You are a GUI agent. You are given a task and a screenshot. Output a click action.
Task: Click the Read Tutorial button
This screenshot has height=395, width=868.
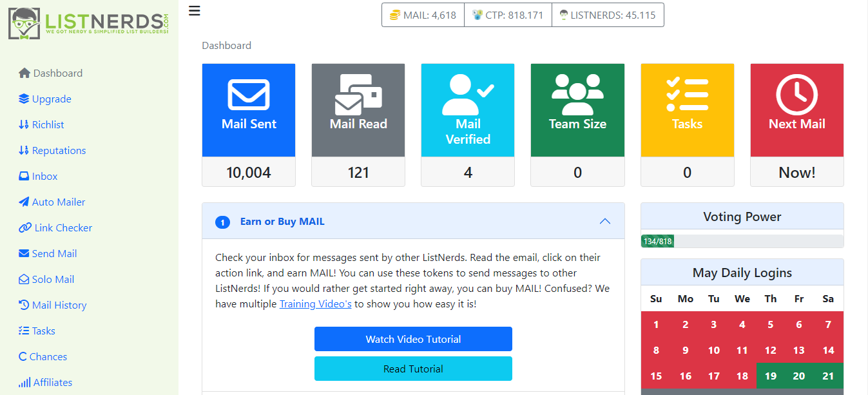tap(413, 369)
